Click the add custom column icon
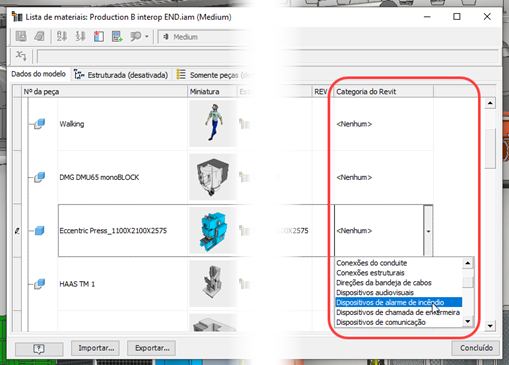This screenshot has height=365, width=509. pyautogui.click(x=99, y=36)
